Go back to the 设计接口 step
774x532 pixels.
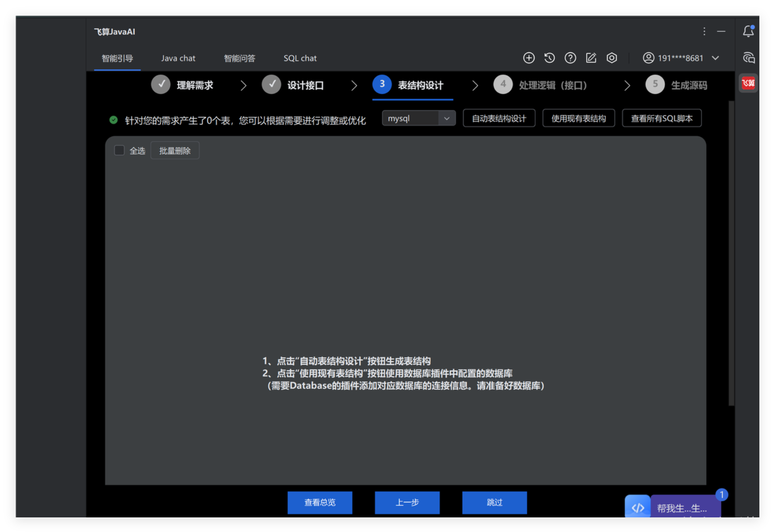[x=293, y=85]
